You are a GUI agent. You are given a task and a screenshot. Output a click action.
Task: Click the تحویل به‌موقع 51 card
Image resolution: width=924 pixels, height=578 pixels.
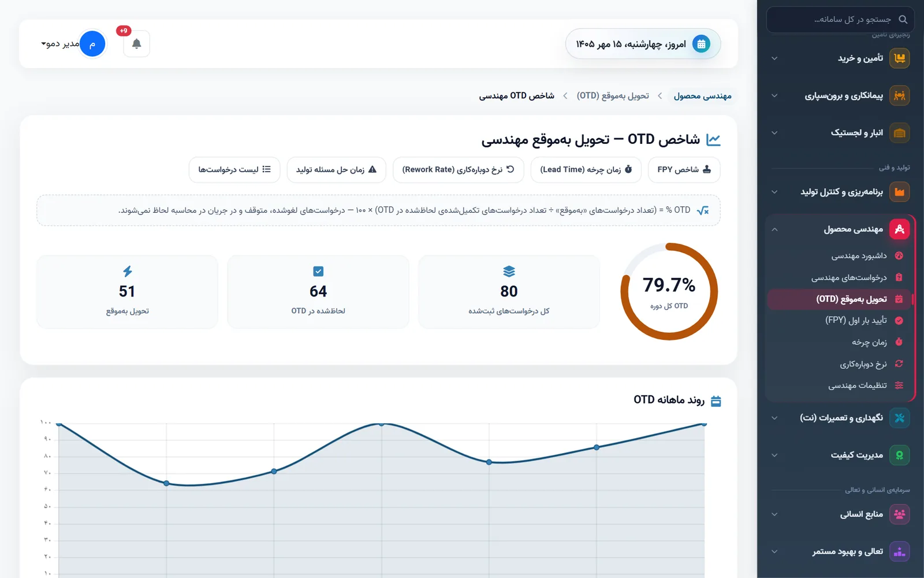click(x=127, y=292)
